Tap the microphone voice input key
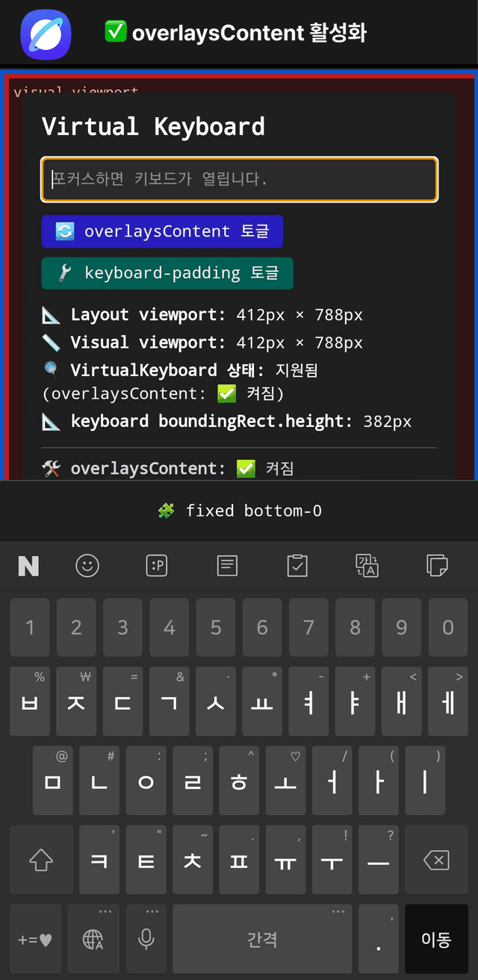 tap(146, 938)
